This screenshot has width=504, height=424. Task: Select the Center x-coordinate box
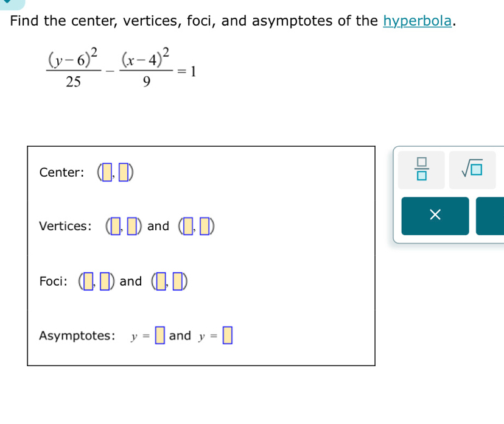tap(108, 173)
